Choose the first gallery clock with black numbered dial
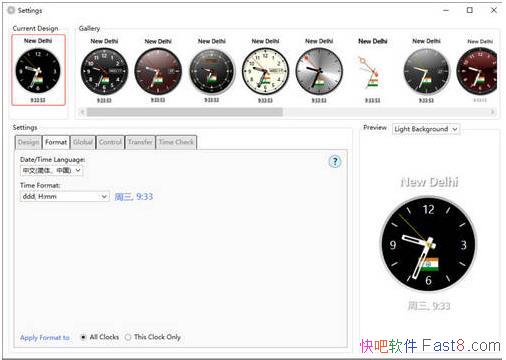506x360 pixels. click(104, 71)
